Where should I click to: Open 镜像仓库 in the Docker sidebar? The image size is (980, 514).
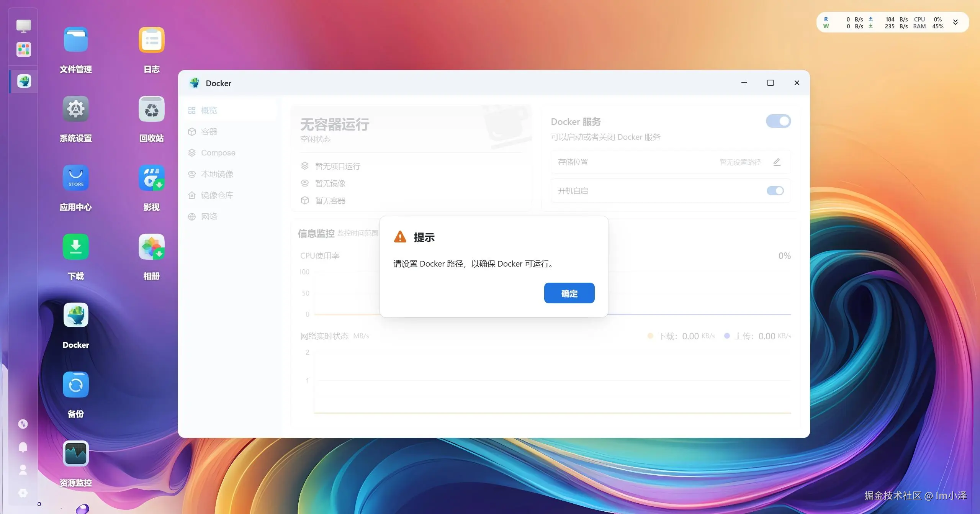(217, 195)
